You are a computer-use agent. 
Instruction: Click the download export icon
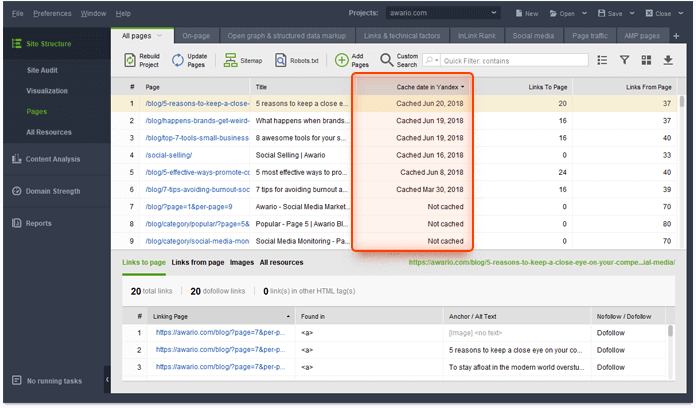668,60
